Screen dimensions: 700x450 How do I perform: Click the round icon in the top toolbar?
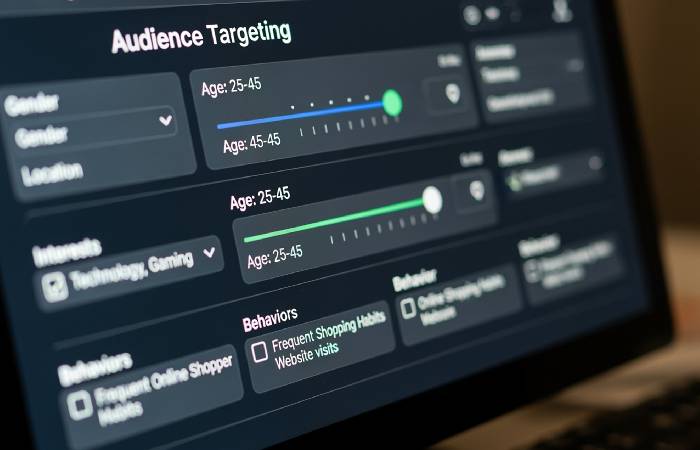click(x=472, y=13)
